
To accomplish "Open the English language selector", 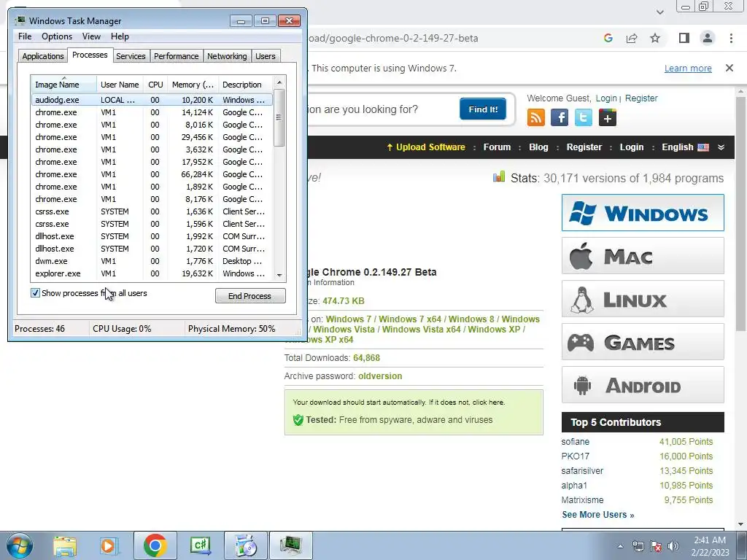I will click(x=685, y=147).
